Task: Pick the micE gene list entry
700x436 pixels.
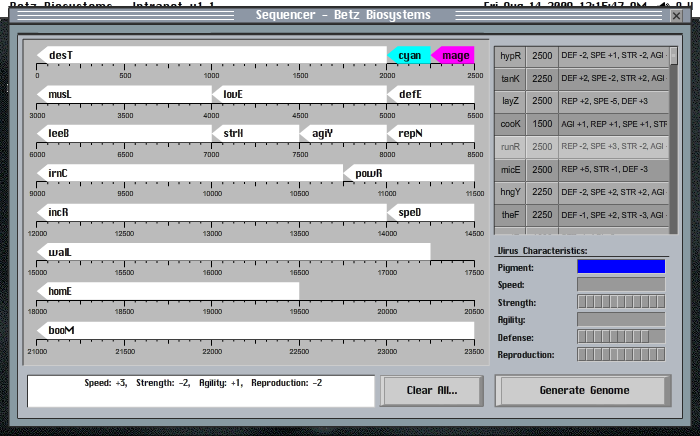Action: click(x=581, y=169)
